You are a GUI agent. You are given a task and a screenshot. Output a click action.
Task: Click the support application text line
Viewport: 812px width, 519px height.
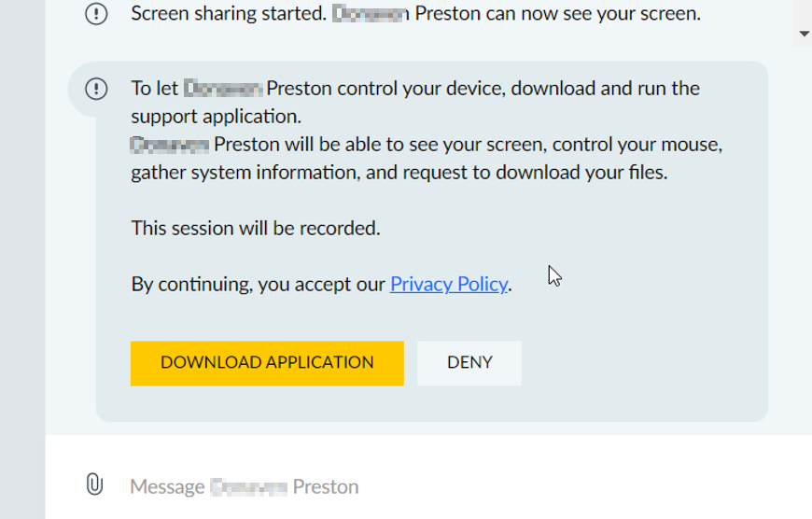[216, 117]
